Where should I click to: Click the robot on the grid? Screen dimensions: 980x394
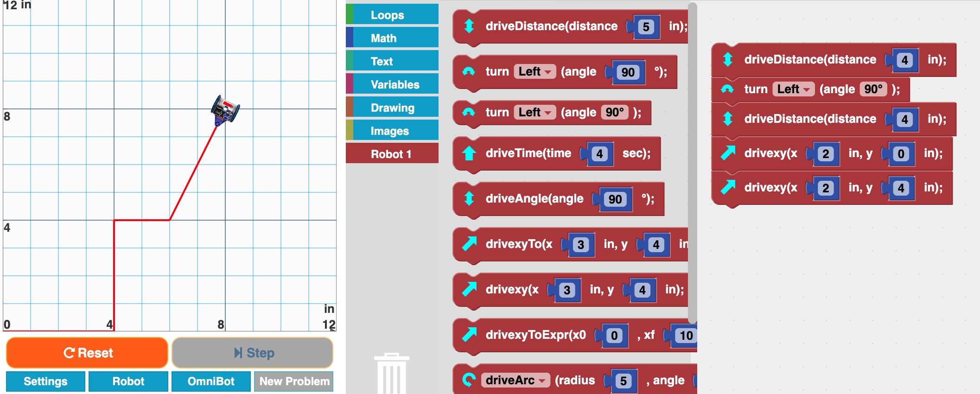tap(225, 110)
